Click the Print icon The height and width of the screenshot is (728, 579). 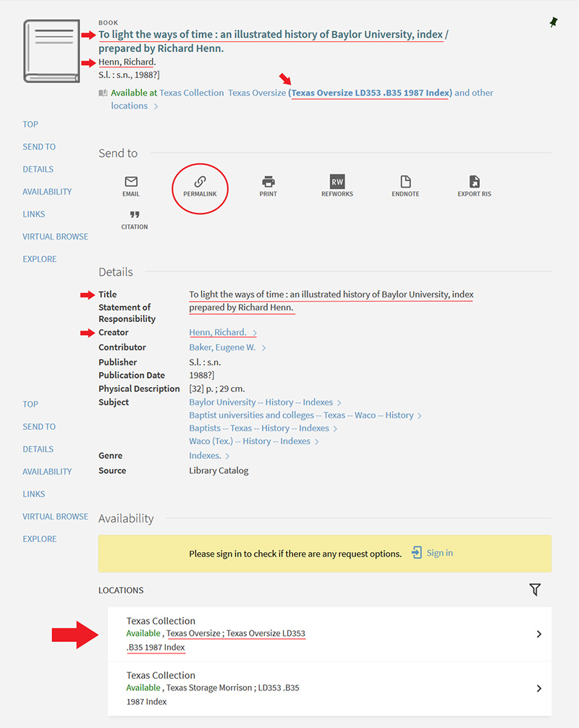268,186
